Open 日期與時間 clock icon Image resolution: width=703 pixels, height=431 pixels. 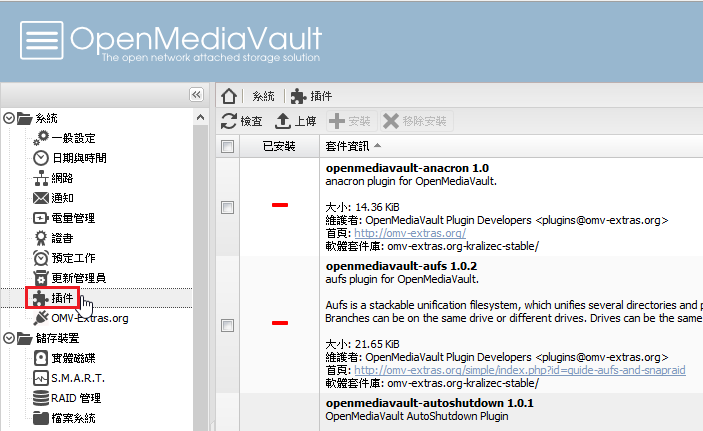41,158
